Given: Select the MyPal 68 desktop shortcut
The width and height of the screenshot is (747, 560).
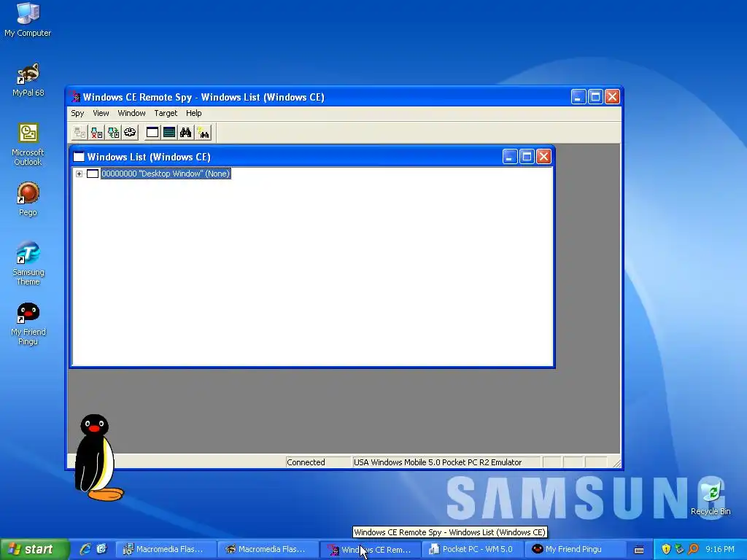Looking at the screenshot, I should pos(28,80).
